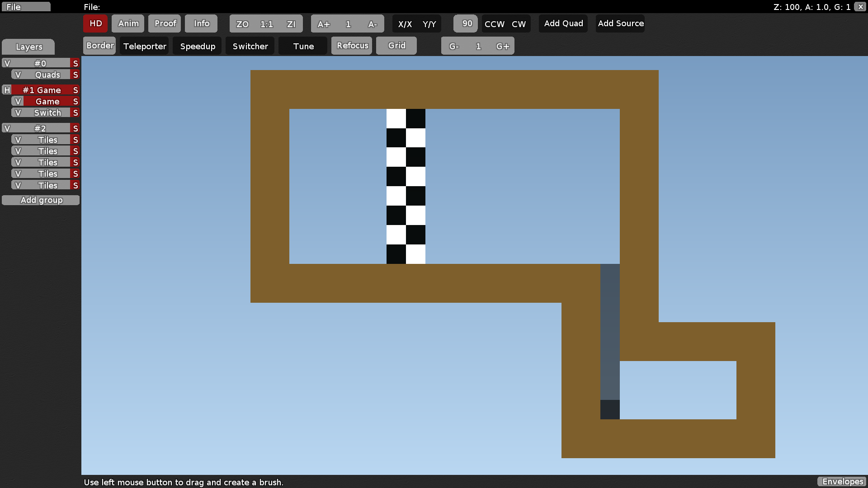The height and width of the screenshot is (488, 868).
Task: Reset zoom with the 1:1 control
Action: point(266,24)
